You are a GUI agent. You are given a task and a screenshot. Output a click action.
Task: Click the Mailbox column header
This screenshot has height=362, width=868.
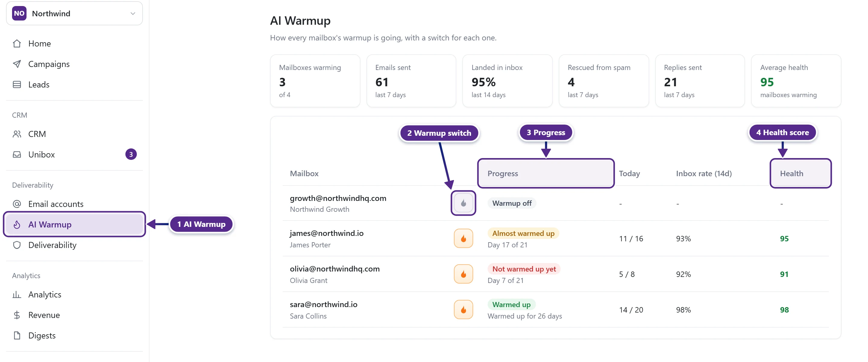point(304,173)
